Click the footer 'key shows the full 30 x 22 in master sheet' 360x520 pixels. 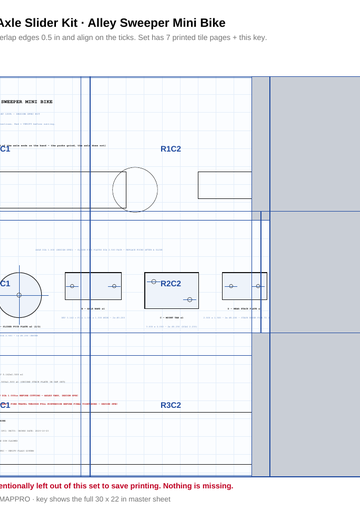103,499
